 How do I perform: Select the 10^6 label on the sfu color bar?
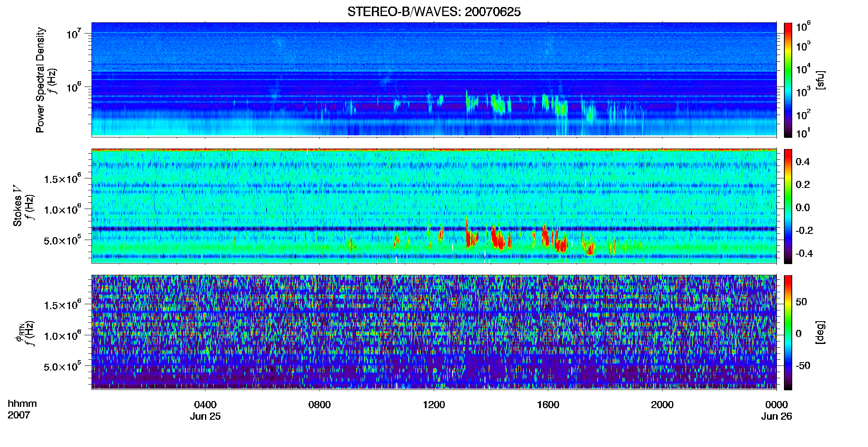tap(803, 27)
